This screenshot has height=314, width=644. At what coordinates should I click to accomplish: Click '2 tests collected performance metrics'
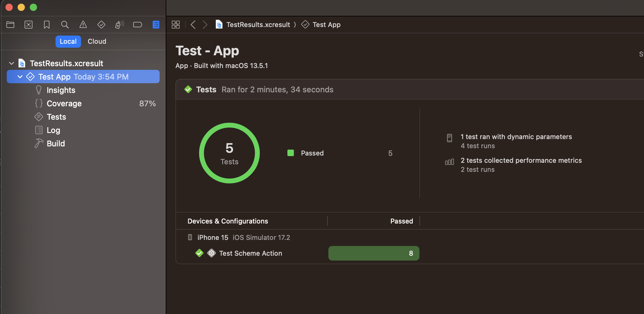point(521,160)
